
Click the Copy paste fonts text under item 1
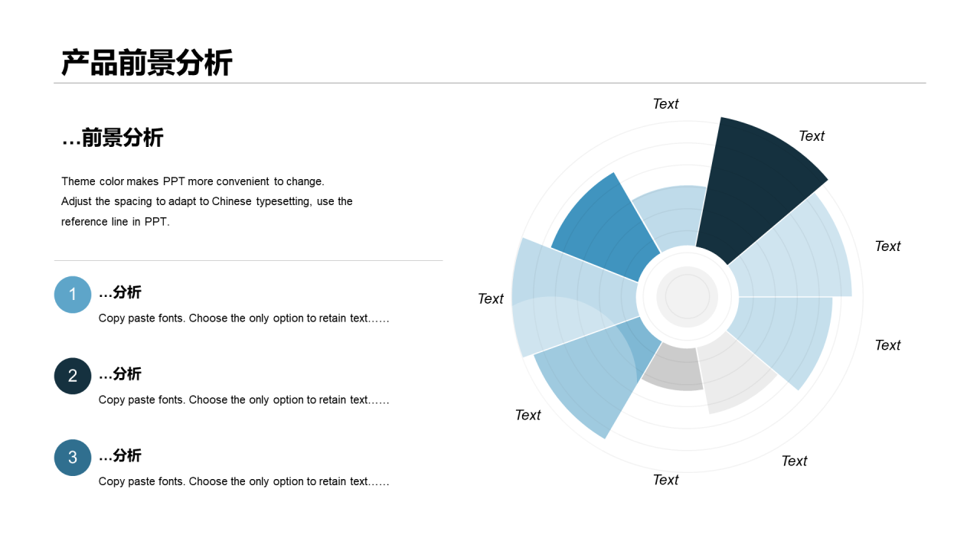[x=244, y=318]
